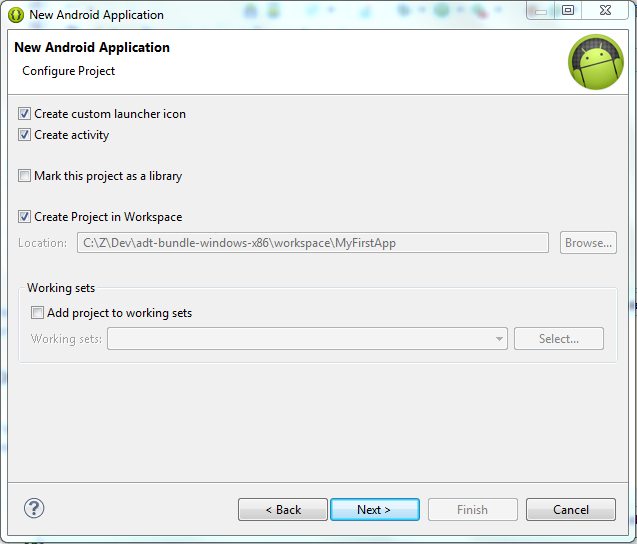The width and height of the screenshot is (637, 544).
Task: Minimize the New Android Application dialog
Action: point(540,11)
